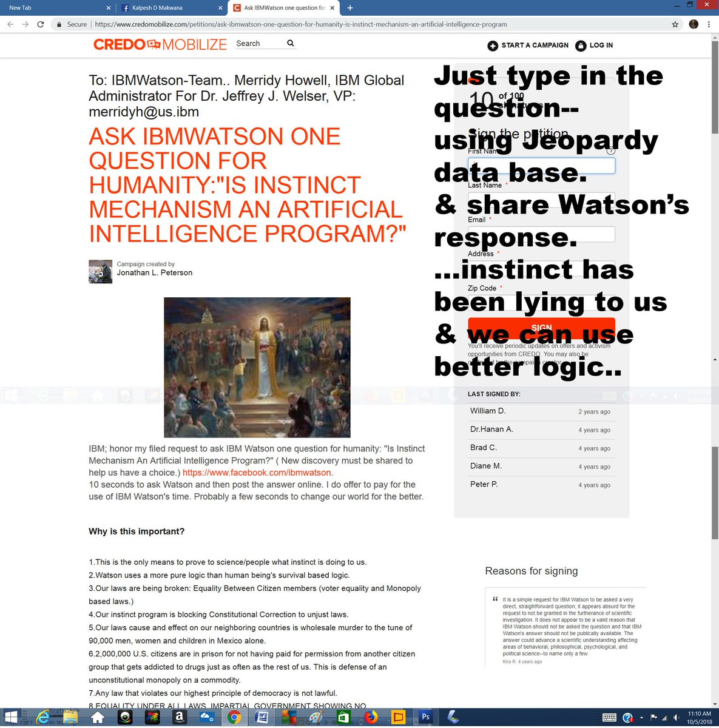This screenshot has width=719, height=728.
Task: Click the campaign creator avatar thumbnail
Action: click(100, 271)
